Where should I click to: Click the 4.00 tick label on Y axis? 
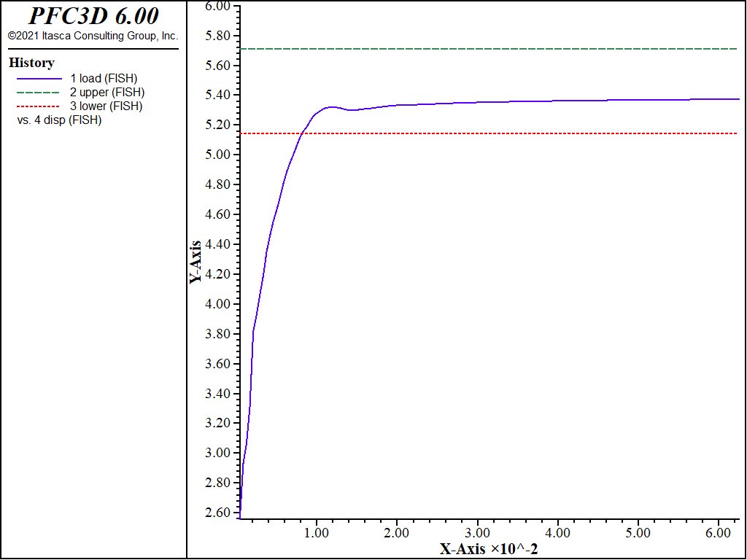tap(217, 304)
